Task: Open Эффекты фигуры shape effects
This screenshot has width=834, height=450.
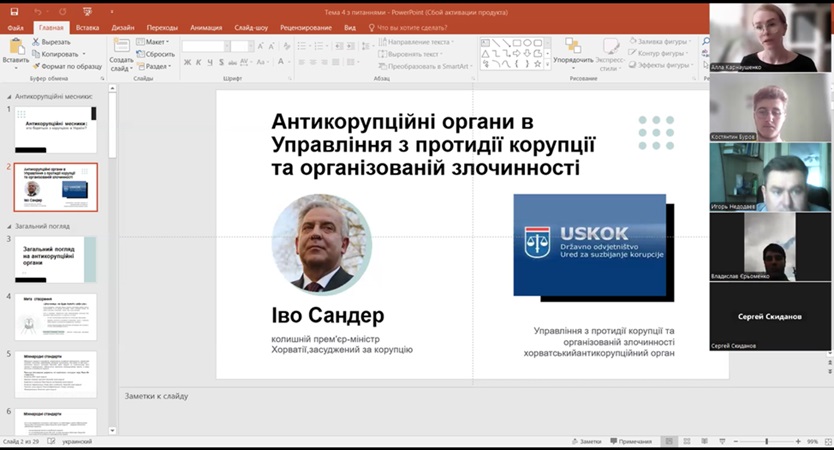Action: (661, 65)
